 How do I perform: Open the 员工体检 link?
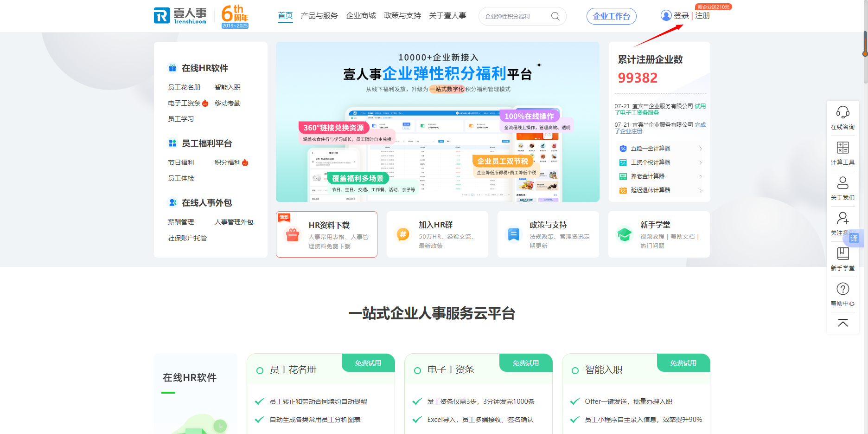(181, 178)
